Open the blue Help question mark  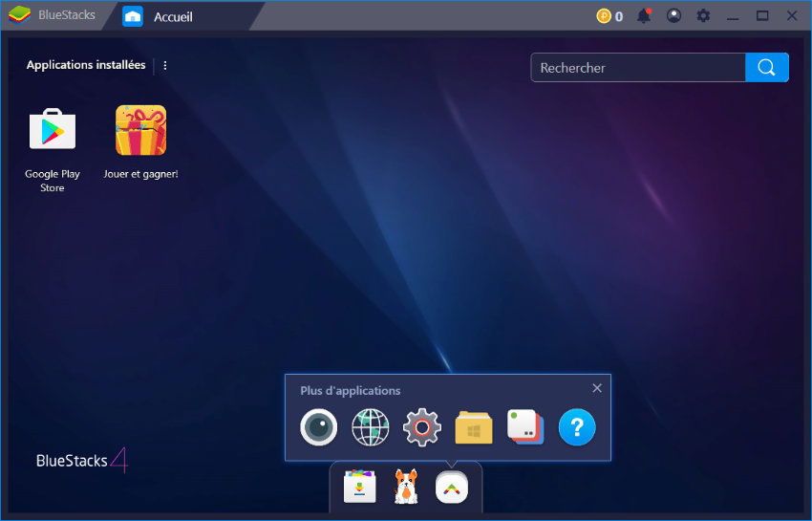pyautogui.click(x=577, y=427)
